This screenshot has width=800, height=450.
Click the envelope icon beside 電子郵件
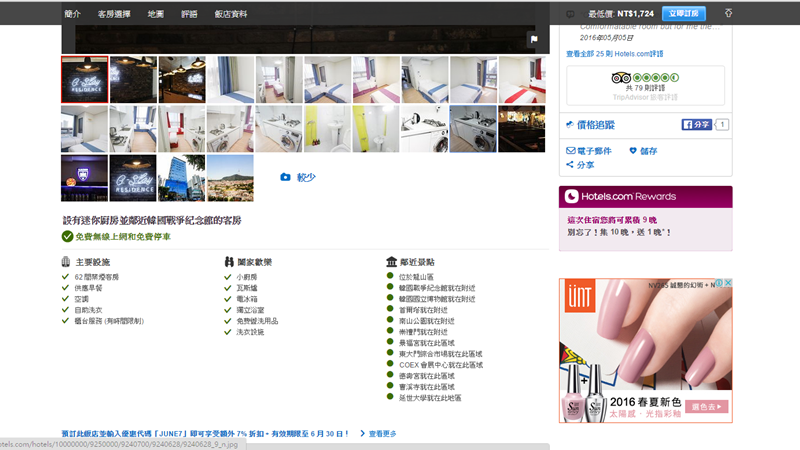pyautogui.click(x=570, y=151)
